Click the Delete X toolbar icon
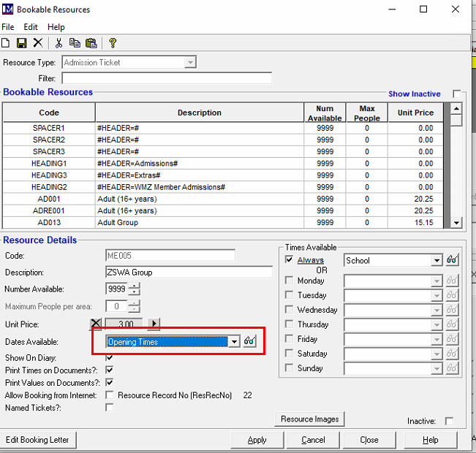476x453 pixels. click(37, 43)
